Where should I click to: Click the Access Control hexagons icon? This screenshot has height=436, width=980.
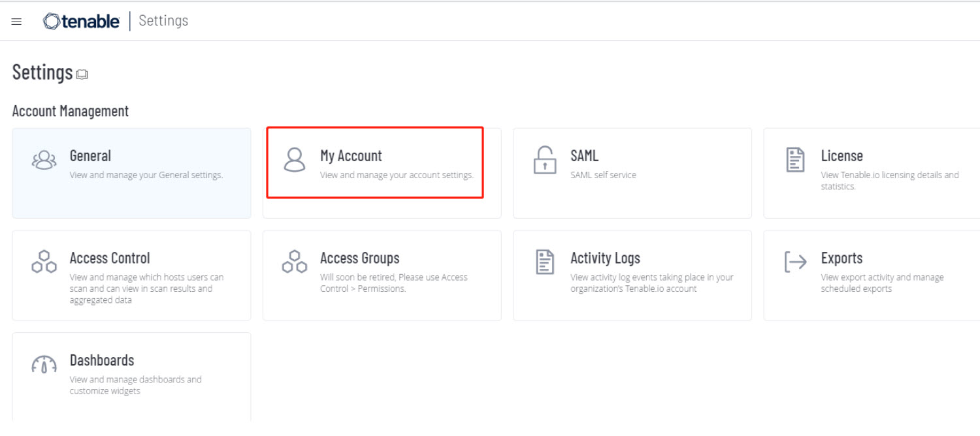tap(44, 262)
